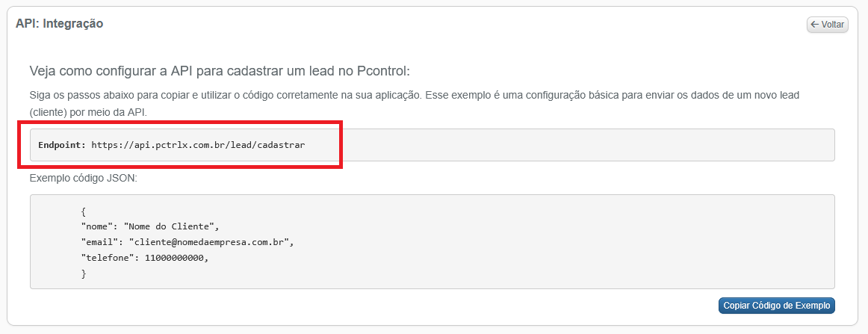Viewport: 868px width, 334px height.
Task: Click the endpoint URL api.pctrlx.com.br/lead/cadastrar
Action: tap(198, 144)
